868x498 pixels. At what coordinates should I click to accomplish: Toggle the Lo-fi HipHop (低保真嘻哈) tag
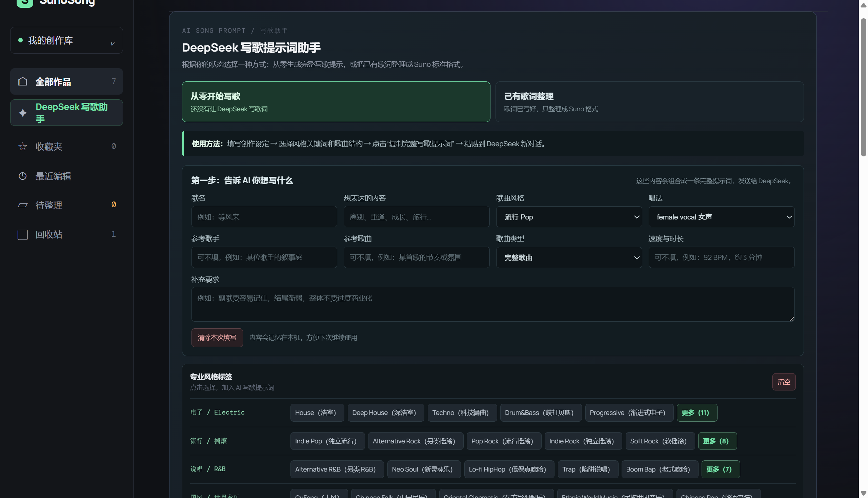pyautogui.click(x=510, y=469)
